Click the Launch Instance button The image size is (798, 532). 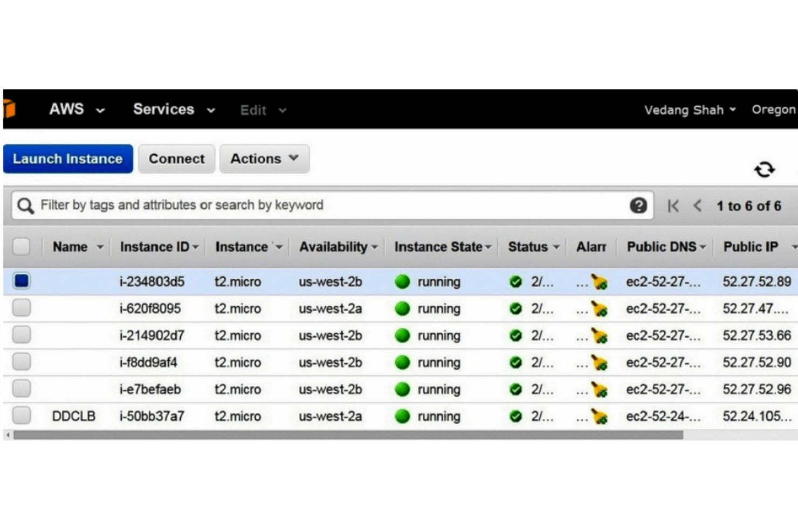pos(67,158)
